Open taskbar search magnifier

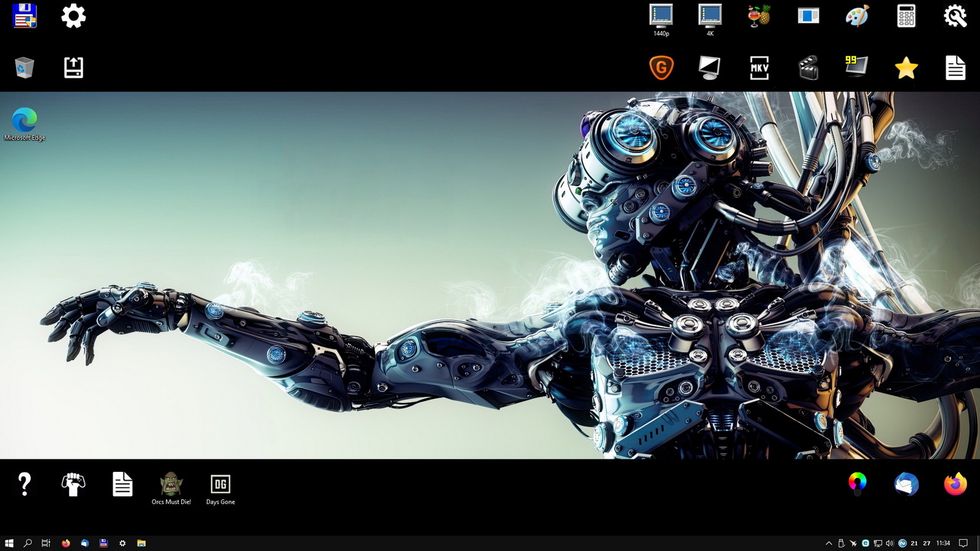(28, 543)
